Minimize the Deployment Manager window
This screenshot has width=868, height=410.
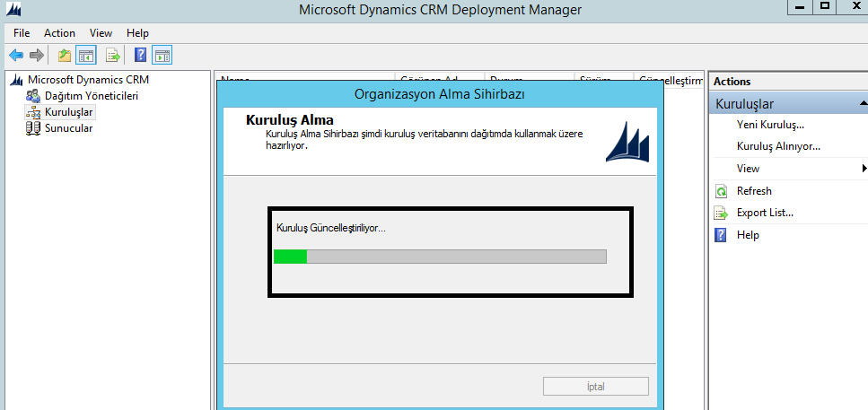click(800, 6)
